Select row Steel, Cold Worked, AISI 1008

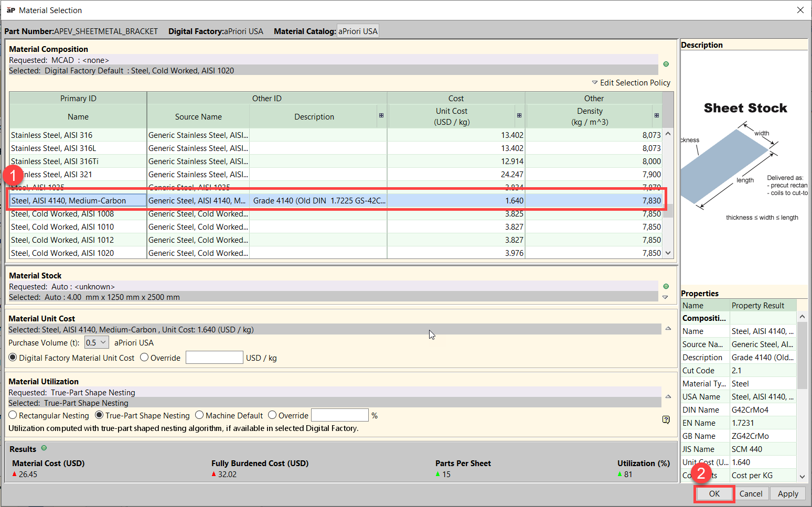click(x=336, y=213)
